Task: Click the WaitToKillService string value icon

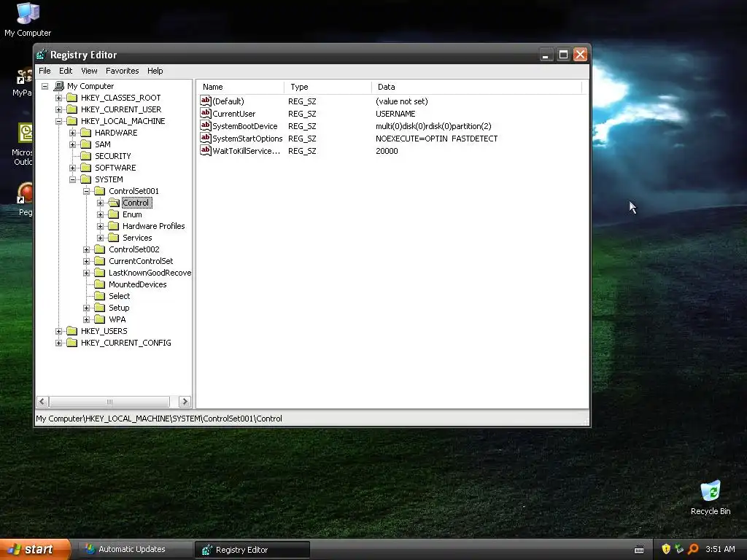Action: click(205, 150)
